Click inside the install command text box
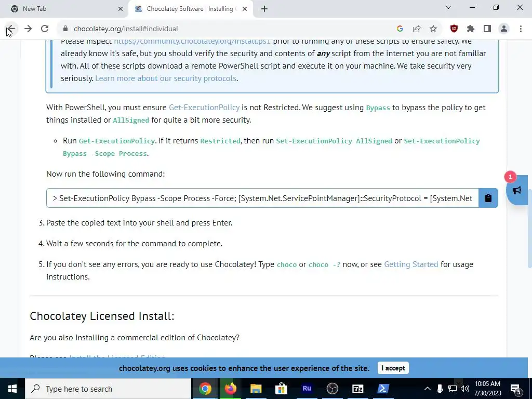The height and width of the screenshot is (399, 532). [262, 198]
